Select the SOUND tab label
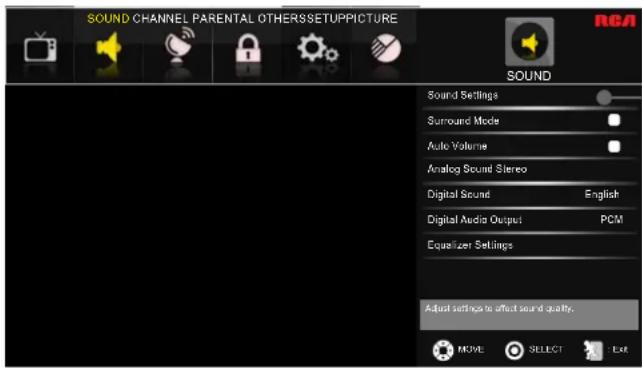Image resolution: width=642 pixels, height=368 pixels. pyautogui.click(x=108, y=18)
